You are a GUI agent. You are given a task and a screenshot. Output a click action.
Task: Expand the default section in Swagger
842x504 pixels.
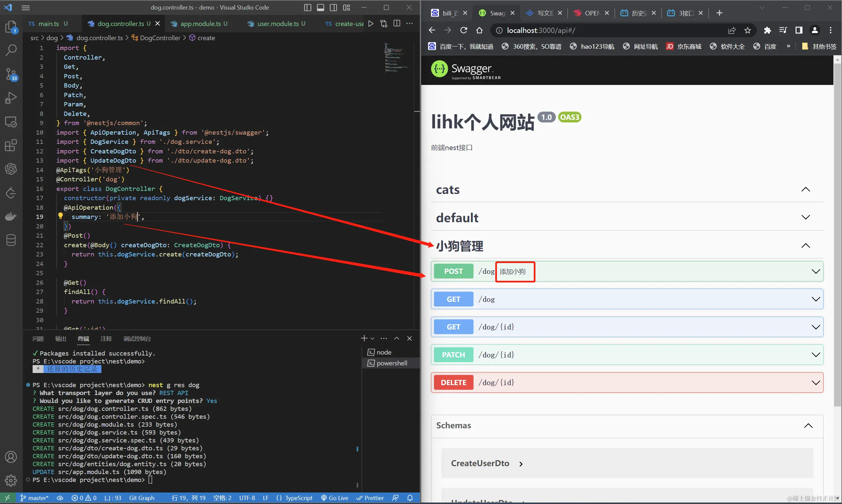pos(805,217)
